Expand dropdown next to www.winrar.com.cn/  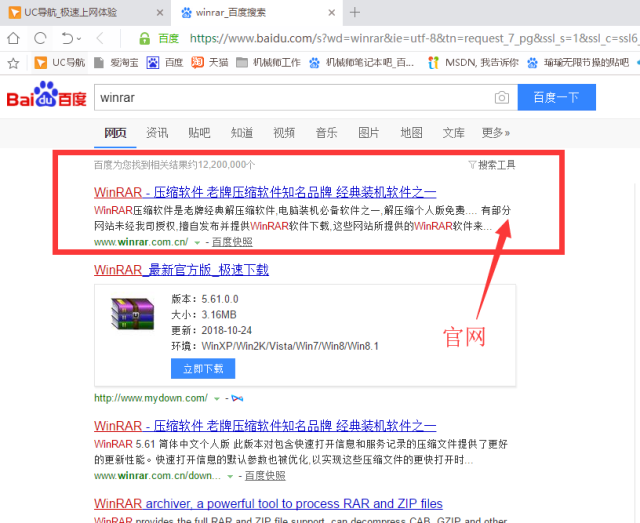(197, 243)
